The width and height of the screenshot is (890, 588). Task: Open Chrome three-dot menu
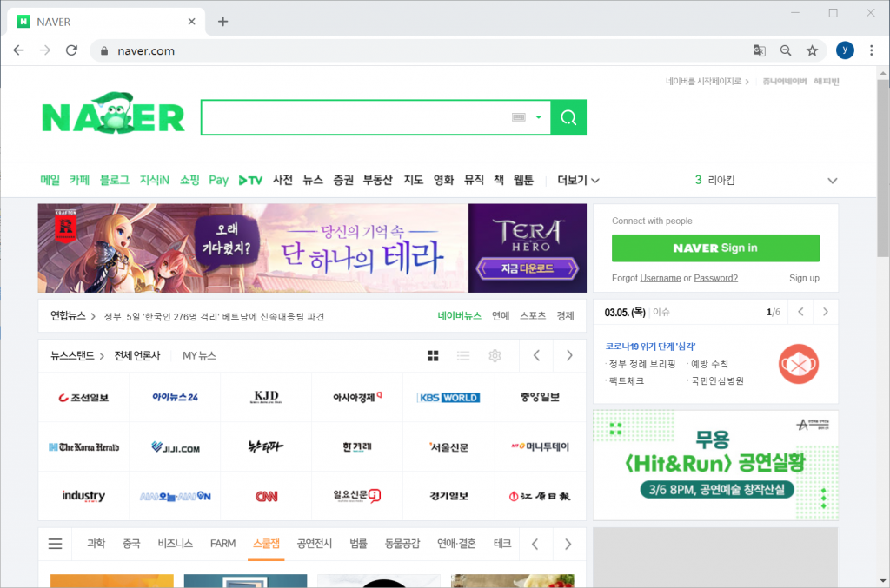[x=871, y=50]
